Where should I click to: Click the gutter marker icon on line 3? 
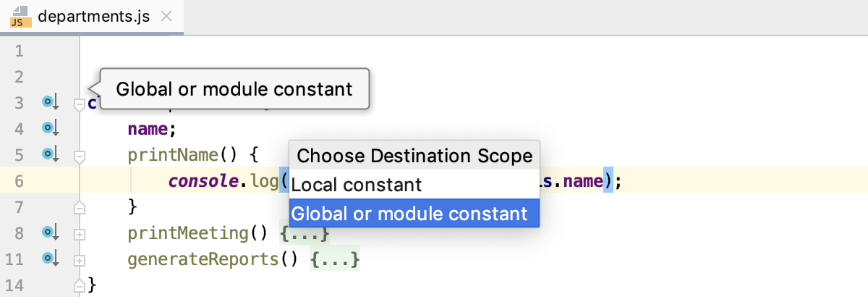pos(49,103)
